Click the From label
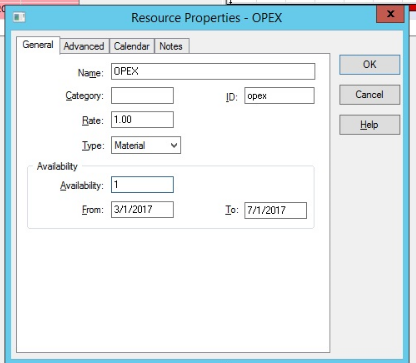416x363 pixels. [x=93, y=210]
